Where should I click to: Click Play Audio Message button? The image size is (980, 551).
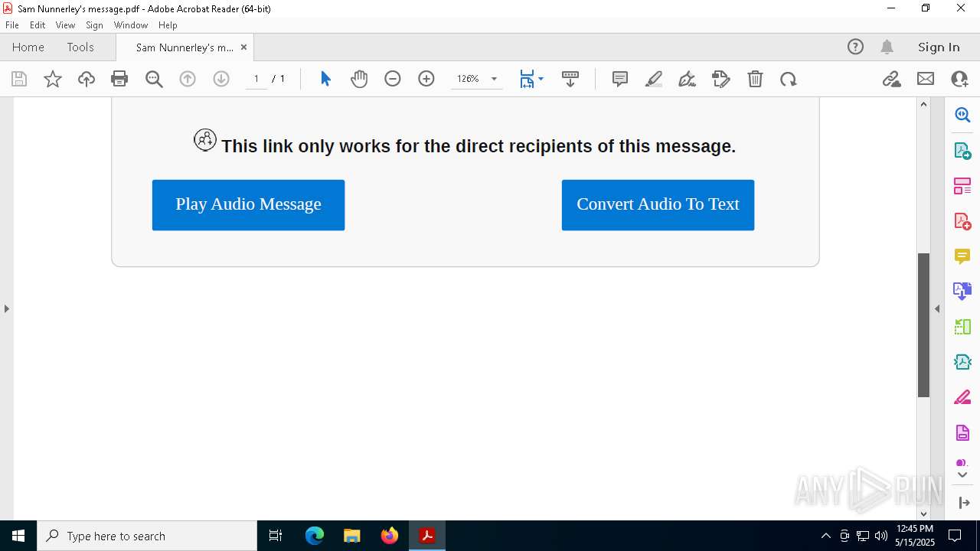(x=248, y=205)
